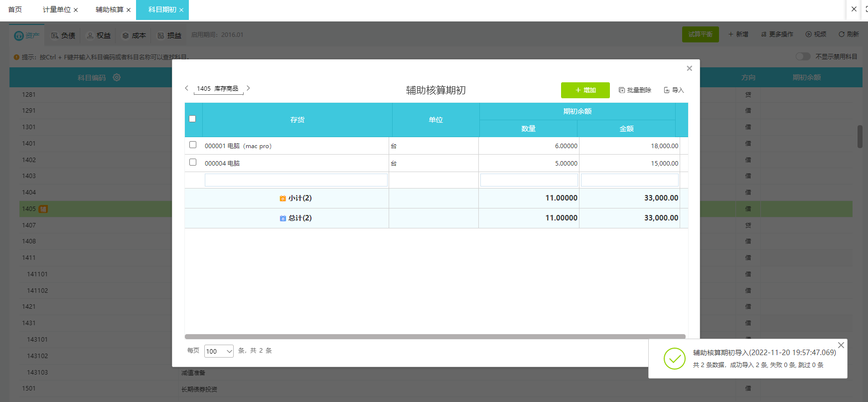Close the 辅助核算期初 dialog

[689, 68]
